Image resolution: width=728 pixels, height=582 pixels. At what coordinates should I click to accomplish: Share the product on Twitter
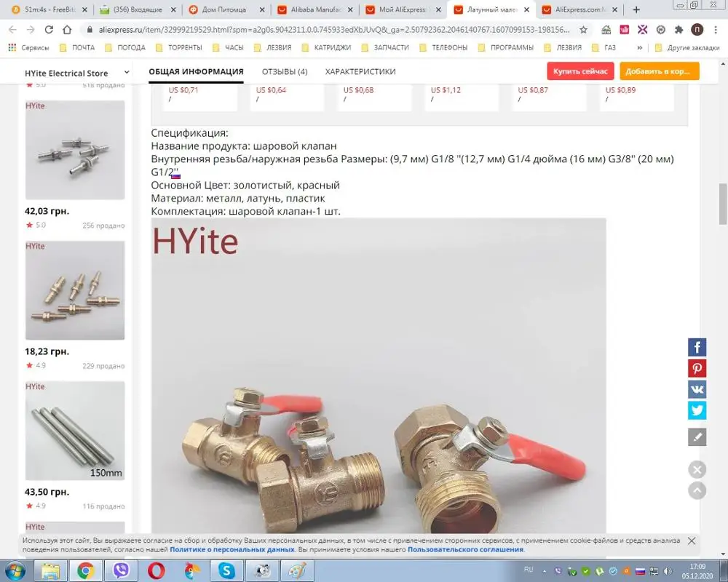click(697, 410)
